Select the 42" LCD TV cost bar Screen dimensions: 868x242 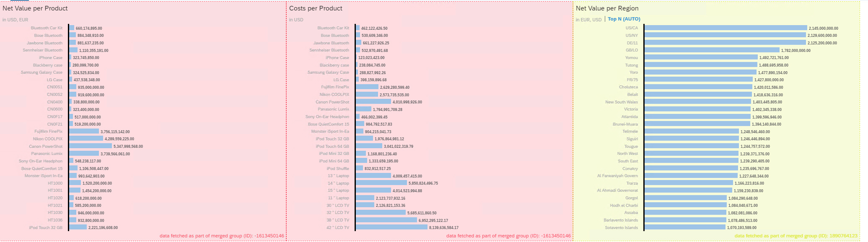[391, 227]
